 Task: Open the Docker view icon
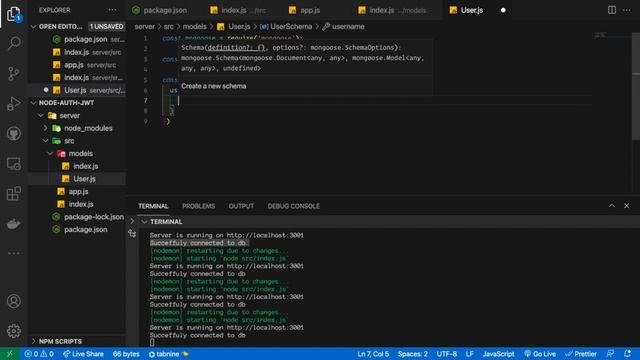coord(14,224)
